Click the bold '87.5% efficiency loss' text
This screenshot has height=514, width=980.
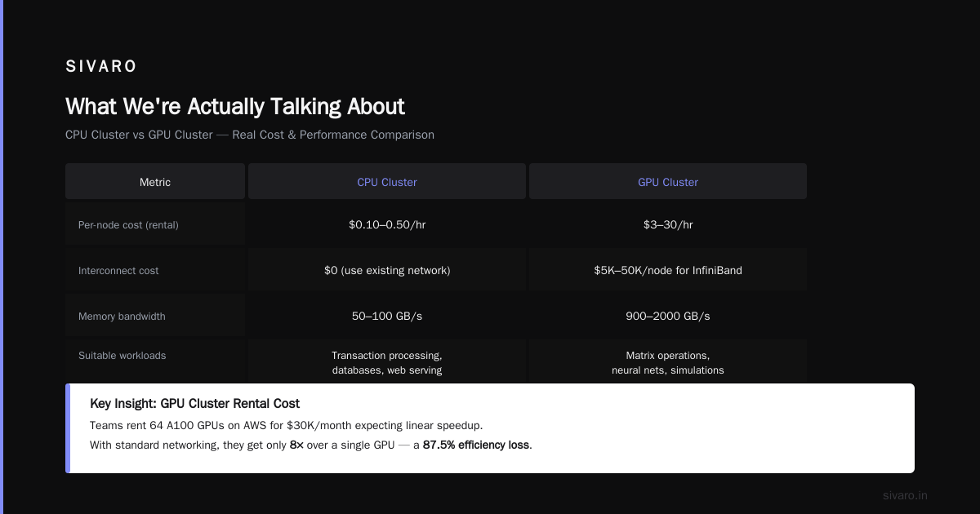(x=477, y=445)
